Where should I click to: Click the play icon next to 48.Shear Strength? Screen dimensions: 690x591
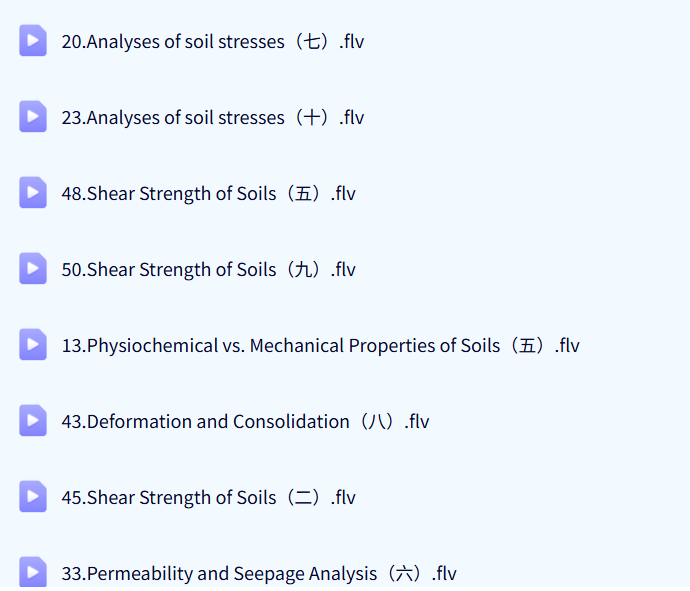(x=33, y=193)
